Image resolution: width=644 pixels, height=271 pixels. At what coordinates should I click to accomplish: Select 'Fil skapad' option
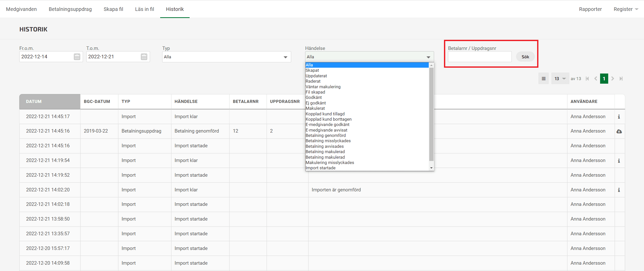click(x=367, y=92)
